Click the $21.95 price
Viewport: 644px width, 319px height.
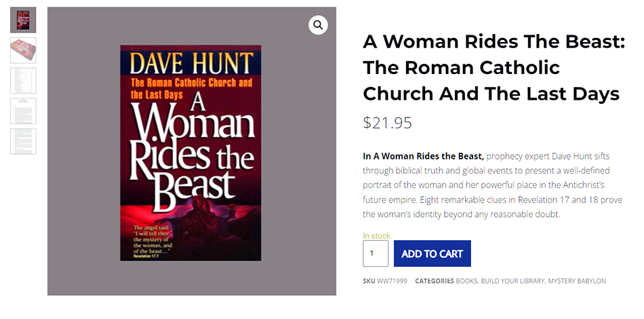point(387,123)
